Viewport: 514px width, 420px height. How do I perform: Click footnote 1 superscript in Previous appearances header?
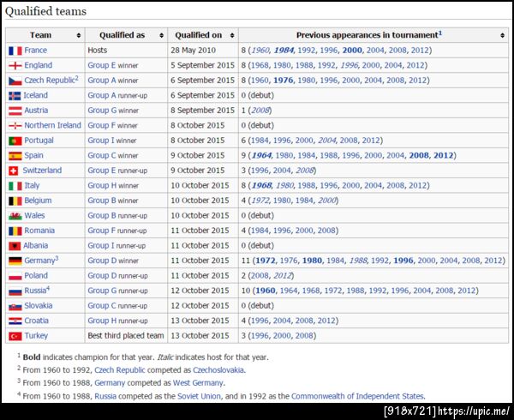[440, 33]
